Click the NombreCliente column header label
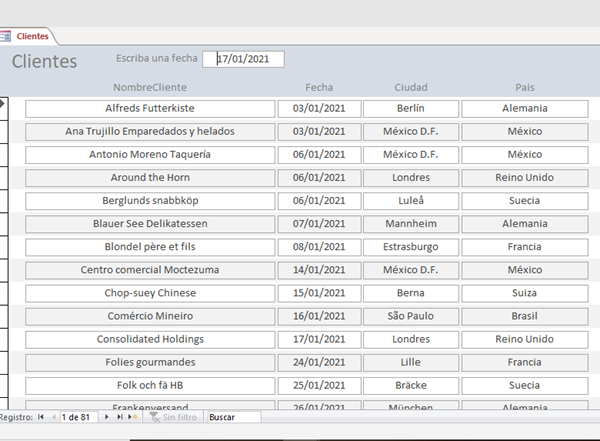 [x=151, y=87]
